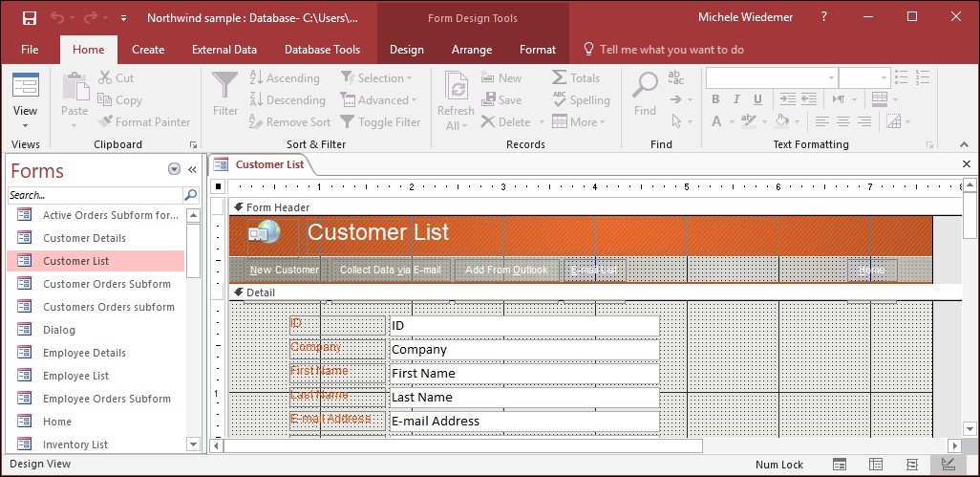The image size is (980, 477).
Task: Open the Arrange tab
Action: point(472,50)
